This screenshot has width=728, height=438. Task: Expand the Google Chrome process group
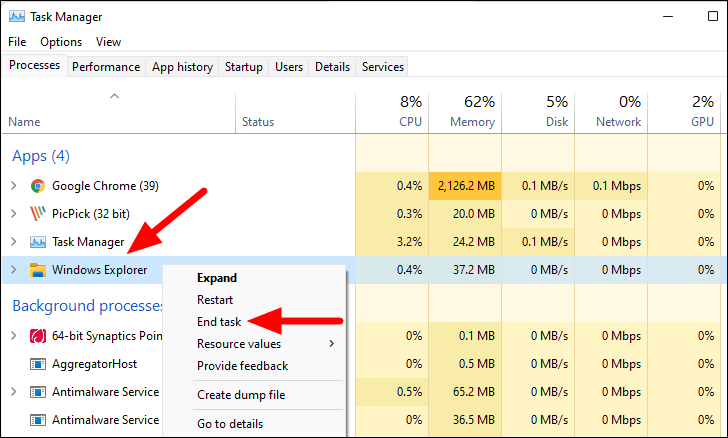14,186
